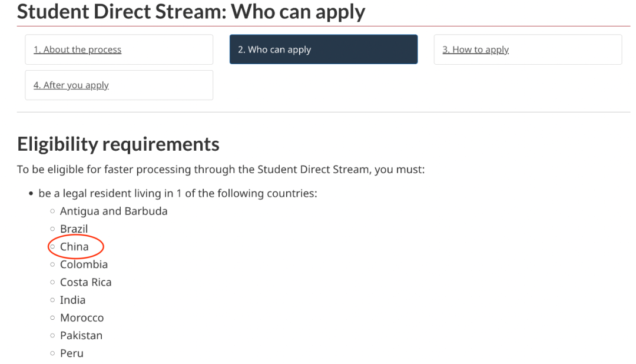Click 'Pakistan' in the eligible countries list

81,335
